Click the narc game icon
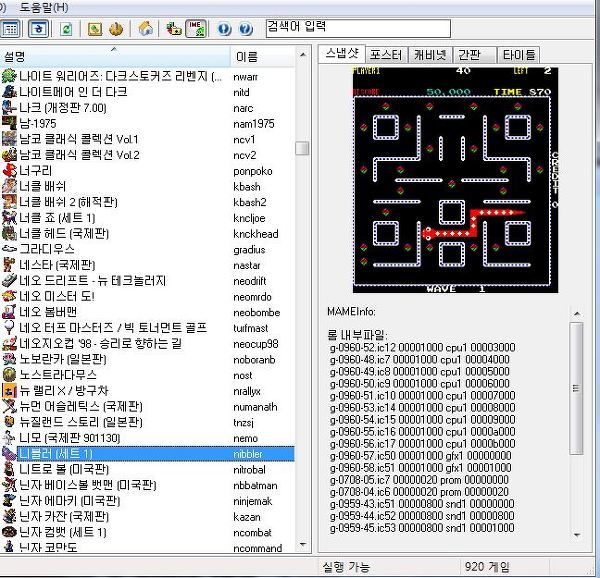Screen dimensions: 600x578 [x=9, y=107]
